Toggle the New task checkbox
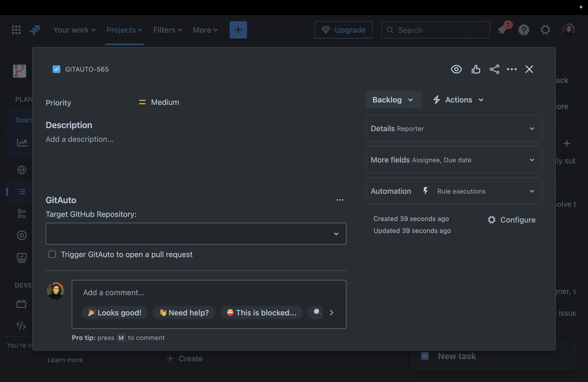 [425, 356]
